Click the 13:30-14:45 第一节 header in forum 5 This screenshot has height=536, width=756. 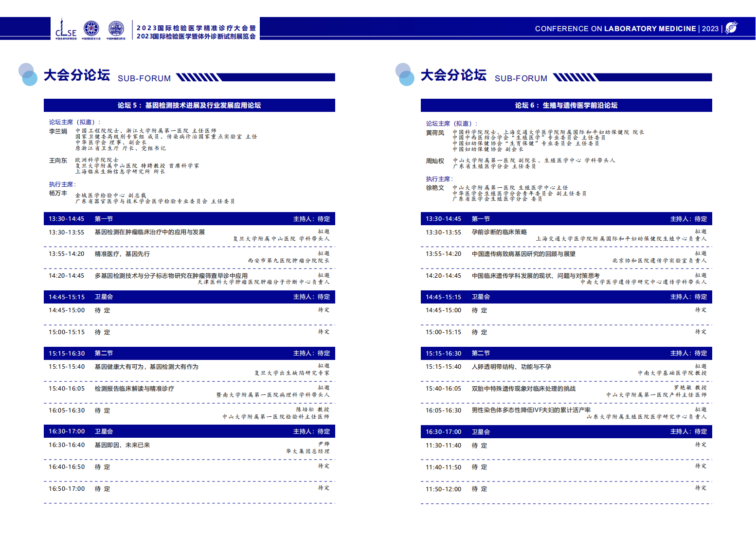(189, 219)
